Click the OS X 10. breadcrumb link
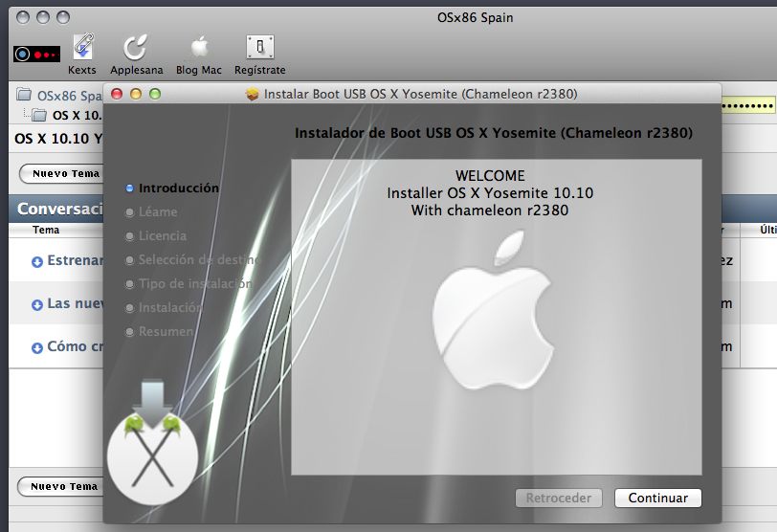The width and height of the screenshot is (777, 532). [x=77, y=116]
